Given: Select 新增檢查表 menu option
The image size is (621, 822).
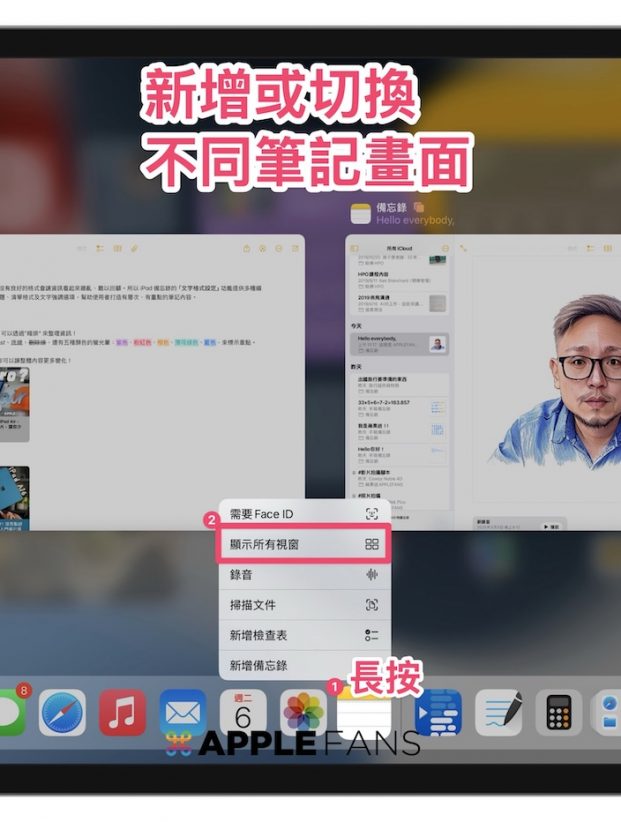Looking at the screenshot, I should click(x=304, y=635).
